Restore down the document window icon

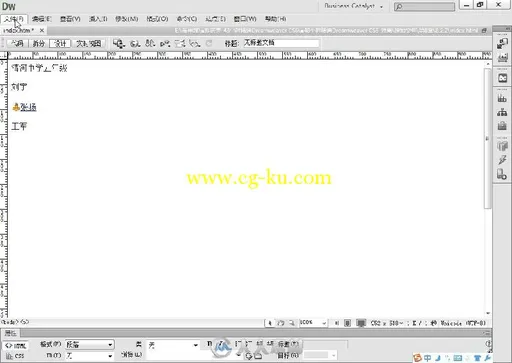484,30
